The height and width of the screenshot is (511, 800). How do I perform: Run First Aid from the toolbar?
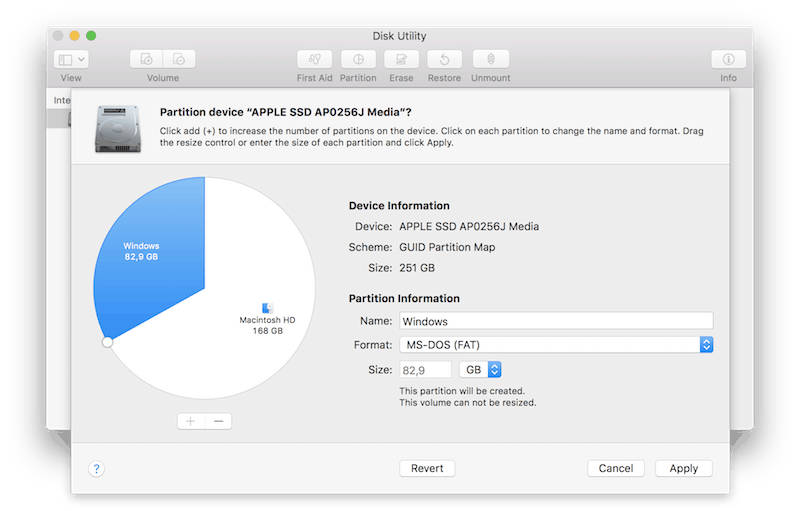click(314, 59)
